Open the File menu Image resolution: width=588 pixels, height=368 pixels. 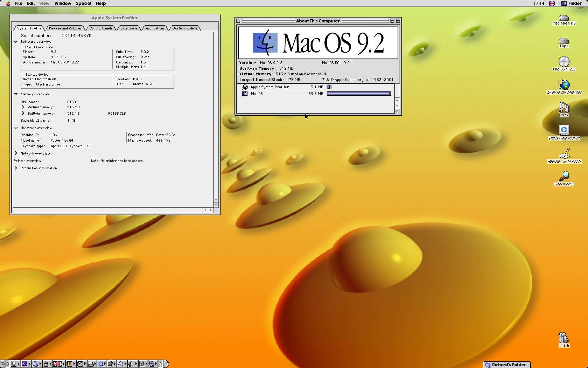tap(19, 4)
